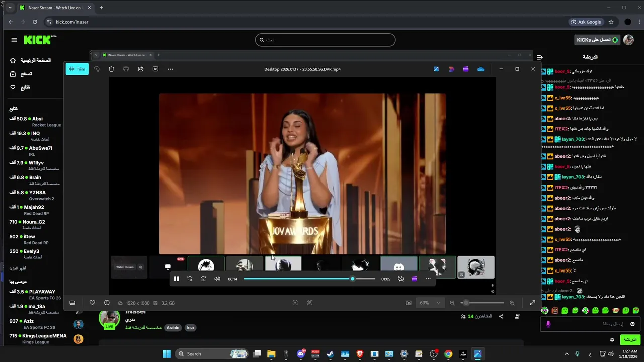Rotate the video using the rotate icon

click(x=97, y=69)
